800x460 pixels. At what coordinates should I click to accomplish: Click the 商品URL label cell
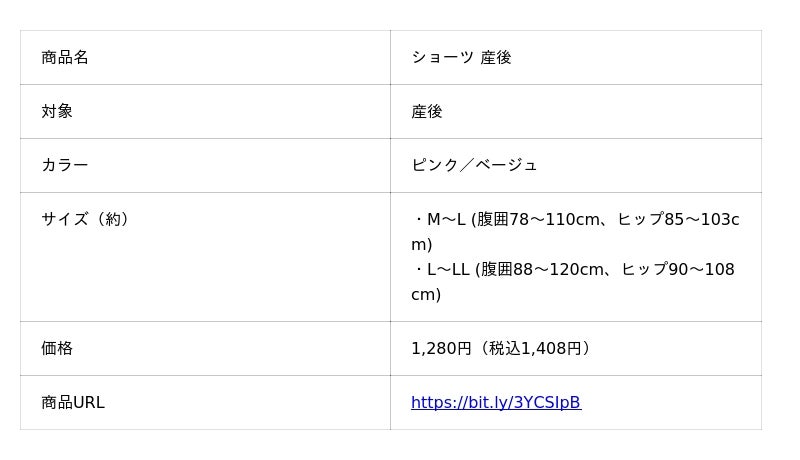click(73, 403)
